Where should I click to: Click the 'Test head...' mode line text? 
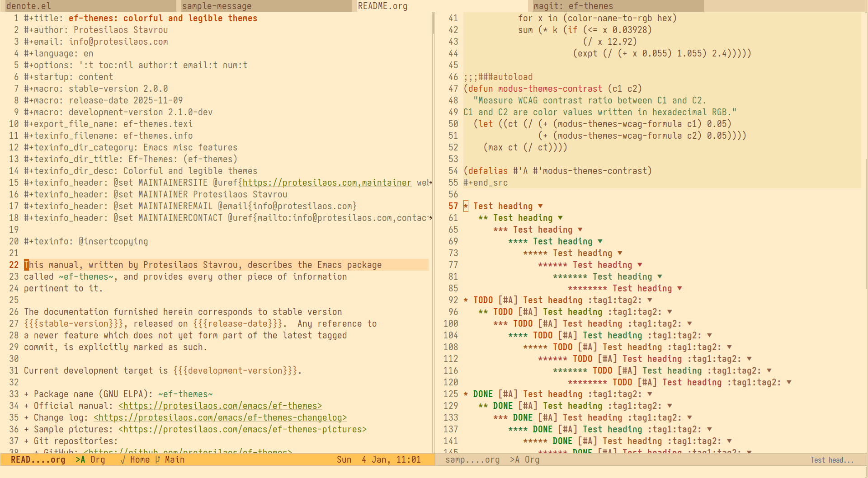click(832, 460)
